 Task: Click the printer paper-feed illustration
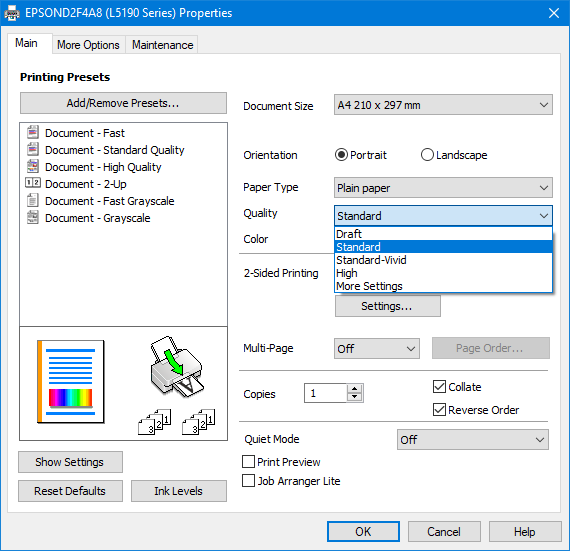pos(177,366)
